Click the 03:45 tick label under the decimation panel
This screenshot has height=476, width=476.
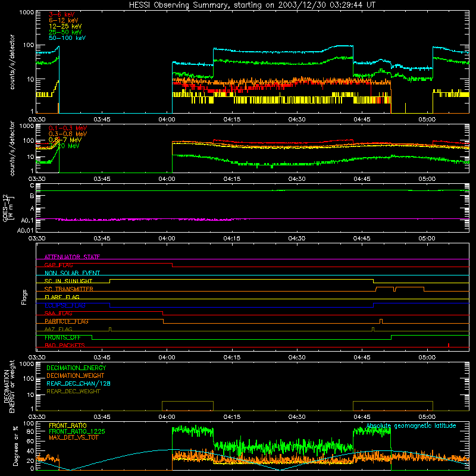pos(102,417)
